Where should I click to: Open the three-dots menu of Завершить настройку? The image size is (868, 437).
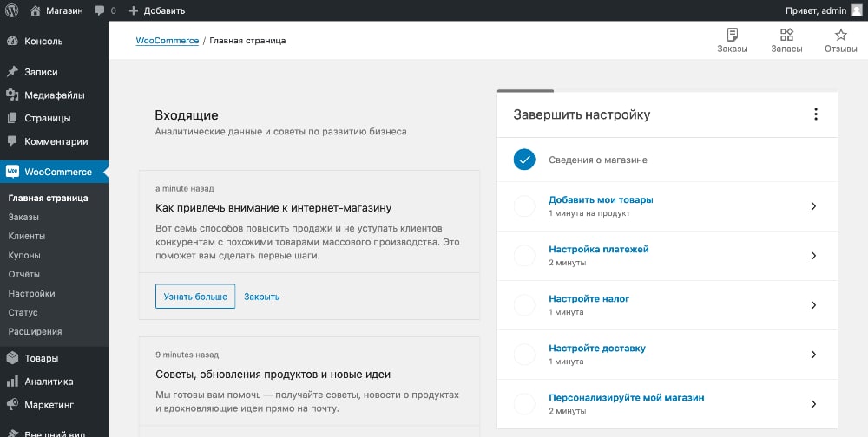815,114
